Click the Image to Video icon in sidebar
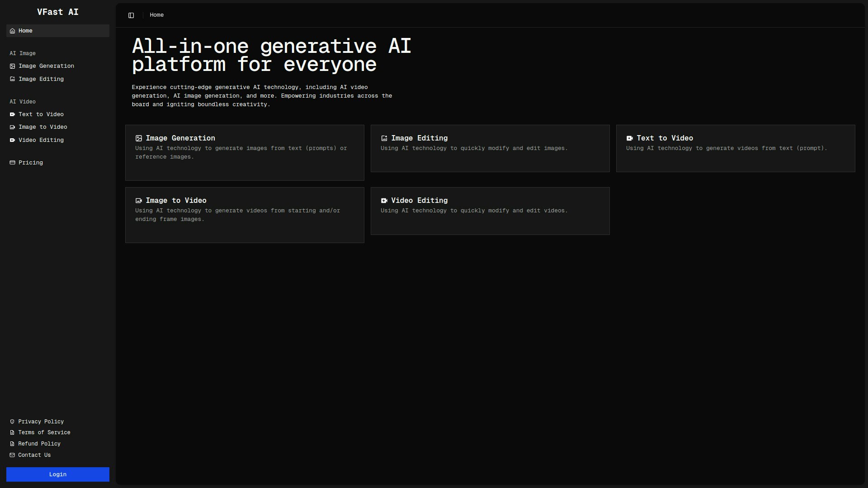868x488 pixels. coord(12,127)
